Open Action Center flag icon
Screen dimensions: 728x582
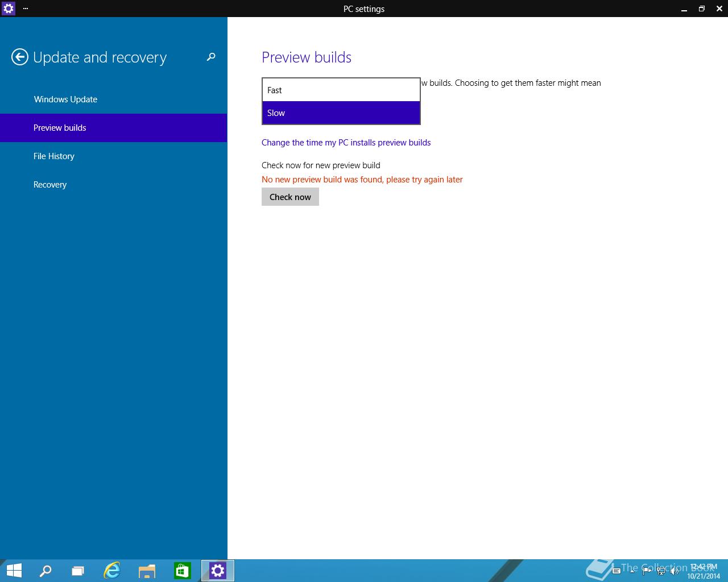[647, 571]
